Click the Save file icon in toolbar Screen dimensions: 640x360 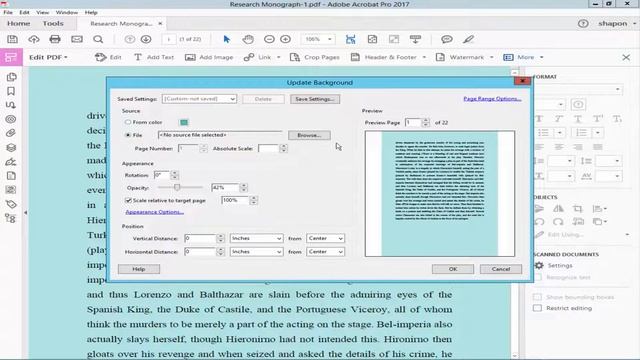click(x=12, y=39)
